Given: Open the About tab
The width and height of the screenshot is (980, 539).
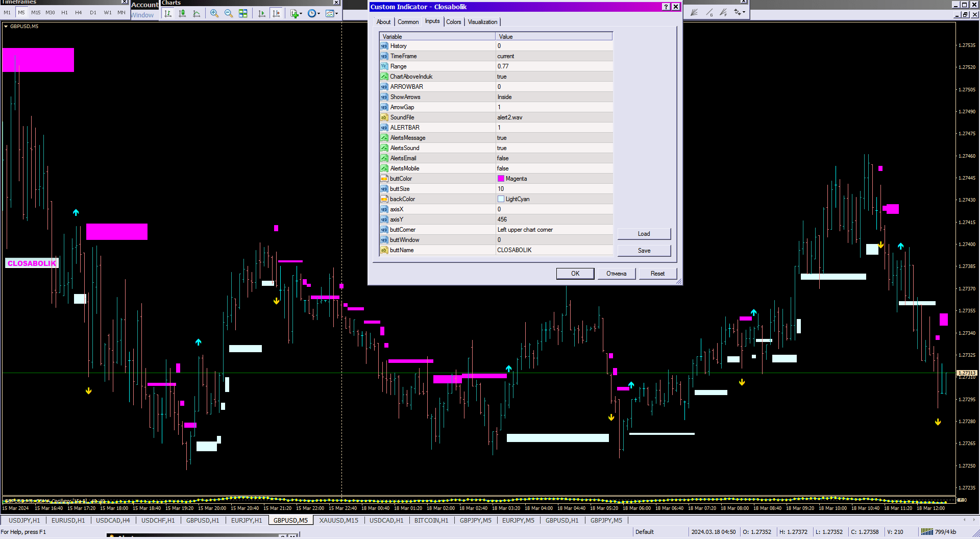Looking at the screenshot, I should (x=383, y=22).
